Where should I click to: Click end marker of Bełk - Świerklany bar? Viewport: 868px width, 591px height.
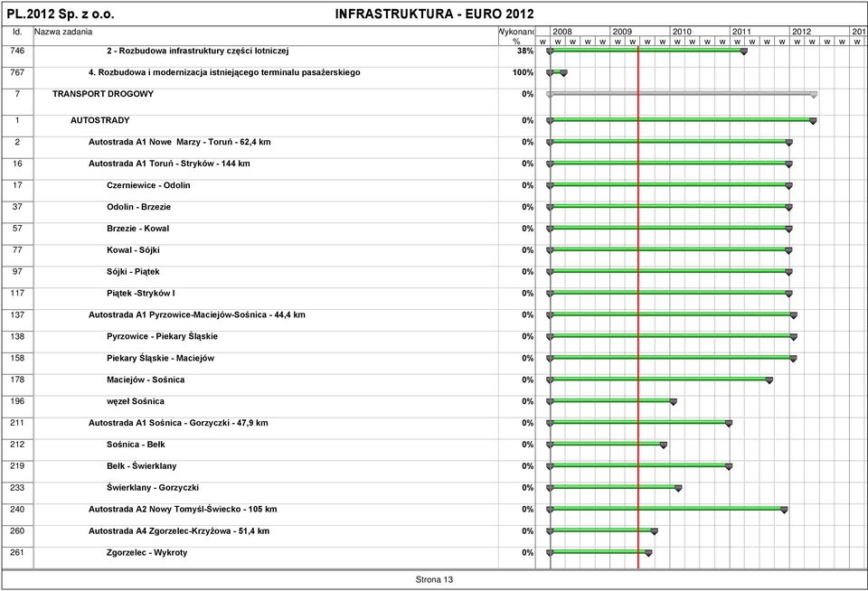[729, 466]
